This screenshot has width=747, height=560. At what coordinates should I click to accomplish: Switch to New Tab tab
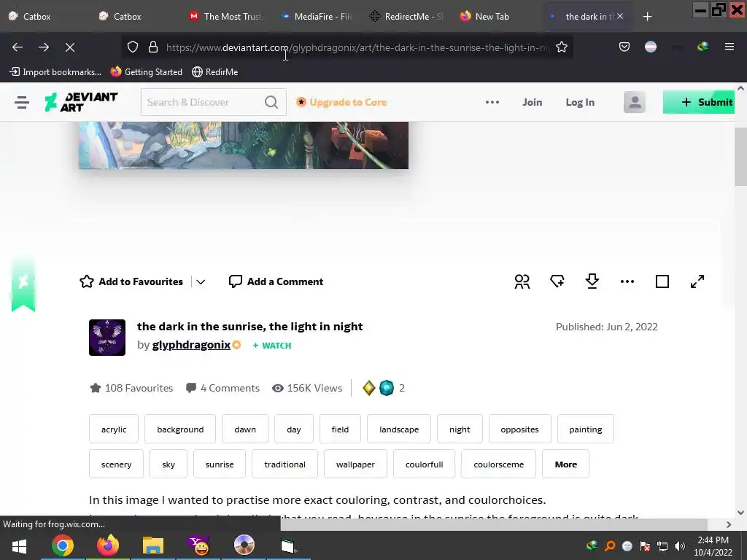492,17
